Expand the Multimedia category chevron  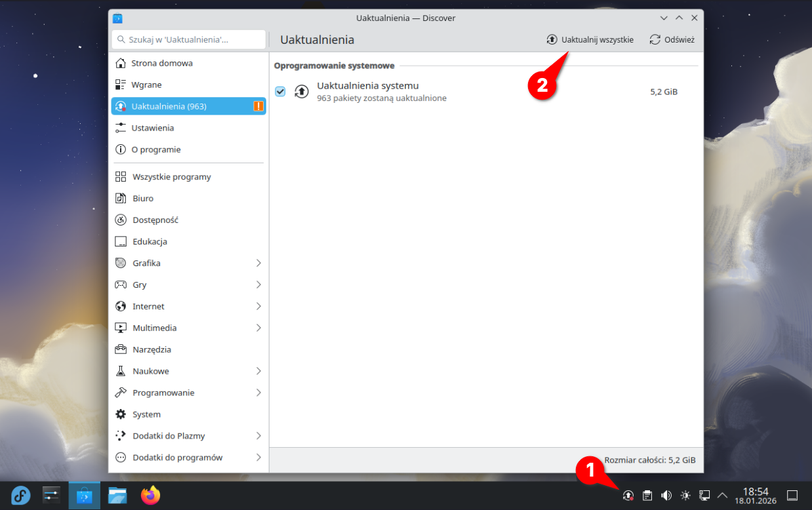click(258, 328)
